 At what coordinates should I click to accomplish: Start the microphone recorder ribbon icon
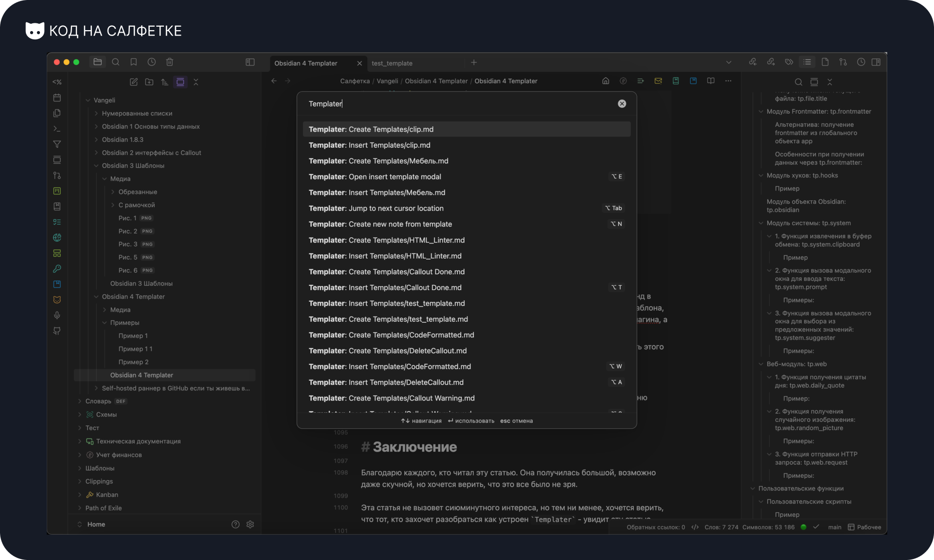tap(57, 315)
